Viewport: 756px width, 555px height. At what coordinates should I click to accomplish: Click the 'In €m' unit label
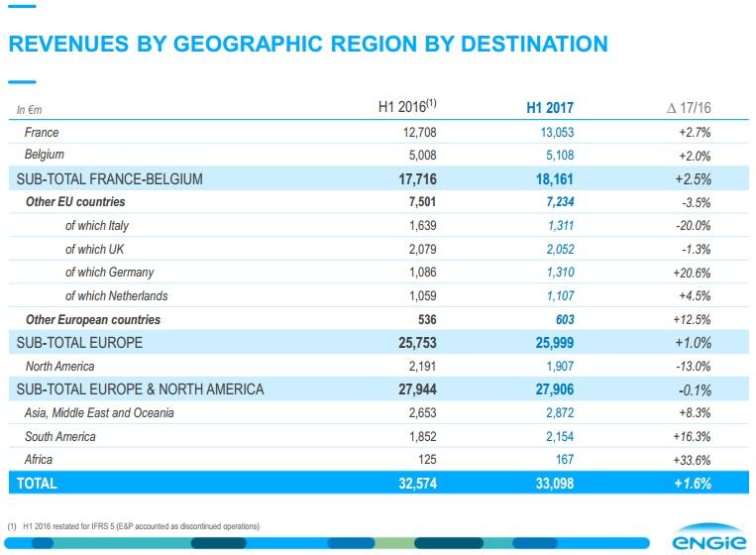click(30, 110)
